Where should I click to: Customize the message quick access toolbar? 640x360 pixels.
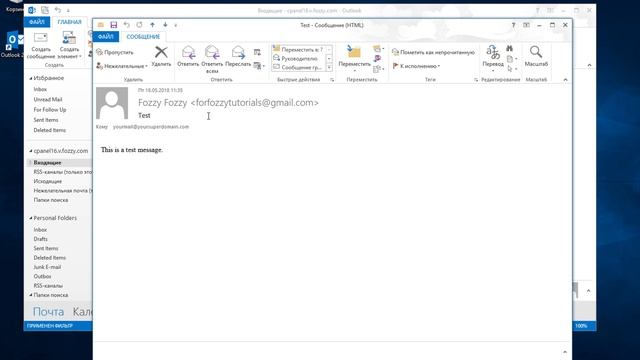coord(176,25)
